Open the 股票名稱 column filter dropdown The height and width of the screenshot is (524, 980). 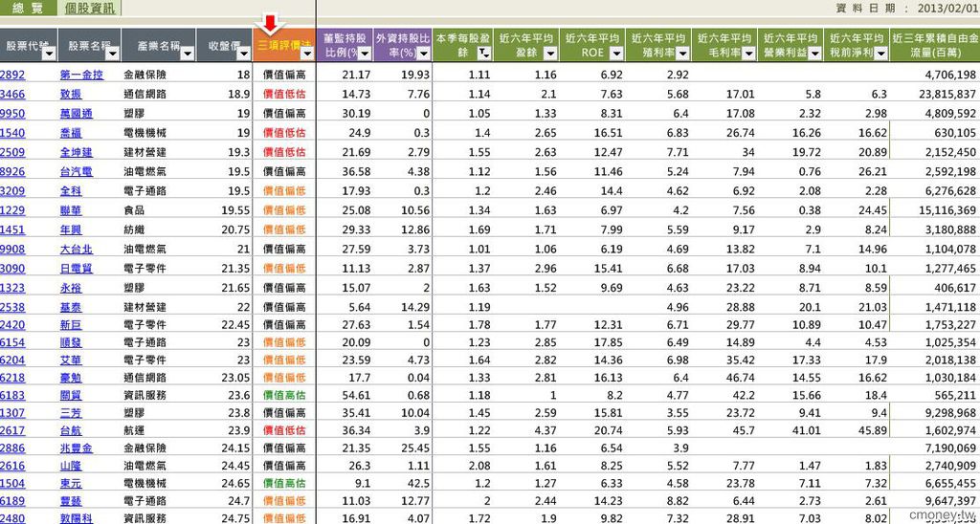(x=112, y=55)
